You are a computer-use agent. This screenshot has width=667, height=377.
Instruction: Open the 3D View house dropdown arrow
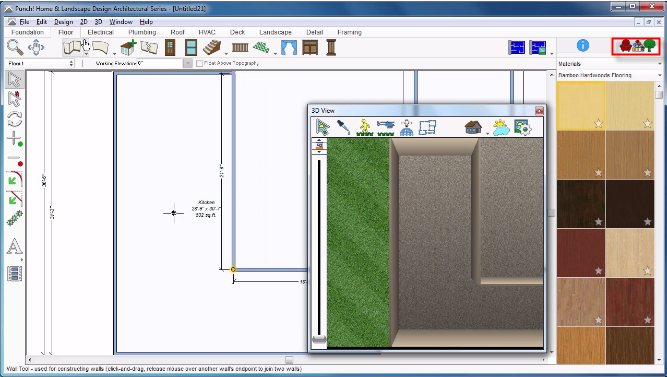point(487,133)
